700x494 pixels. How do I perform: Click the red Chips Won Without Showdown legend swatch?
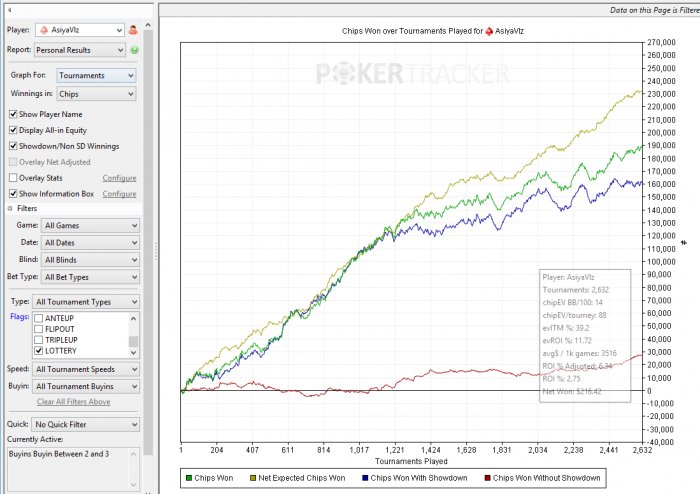pyautogui.click(x=487, y=478)
